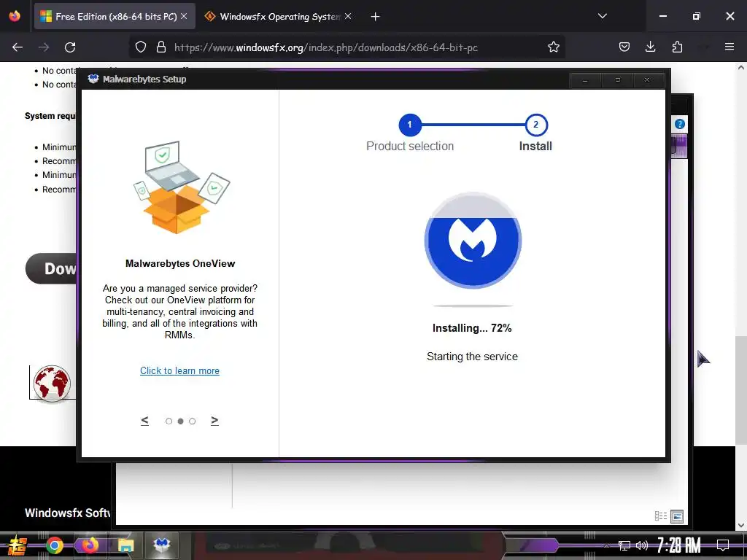The height and width of the screenshot is (560, 747).
Task: Open the Firefox hamburger application menu
Action: (x=729, y=47)
